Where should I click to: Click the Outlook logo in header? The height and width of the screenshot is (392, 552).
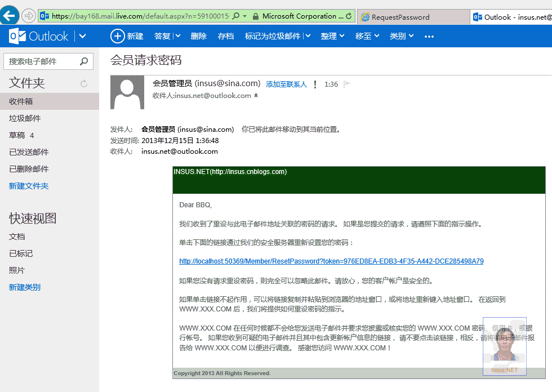(x=39, y=36)
